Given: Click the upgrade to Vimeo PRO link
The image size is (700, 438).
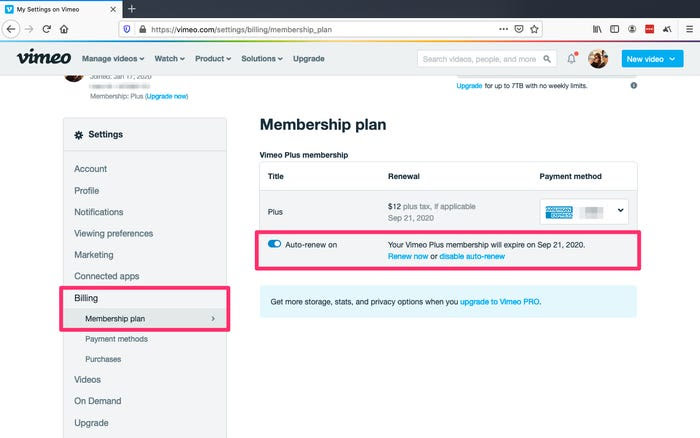Looking at the screenshot, I should 500,302.
